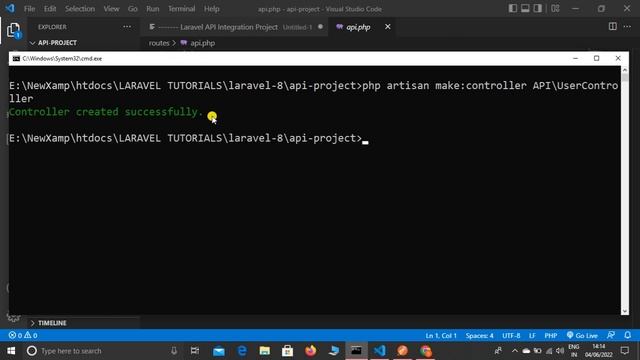Split the editor to the right
640x360 pixels.
(613, 27)
